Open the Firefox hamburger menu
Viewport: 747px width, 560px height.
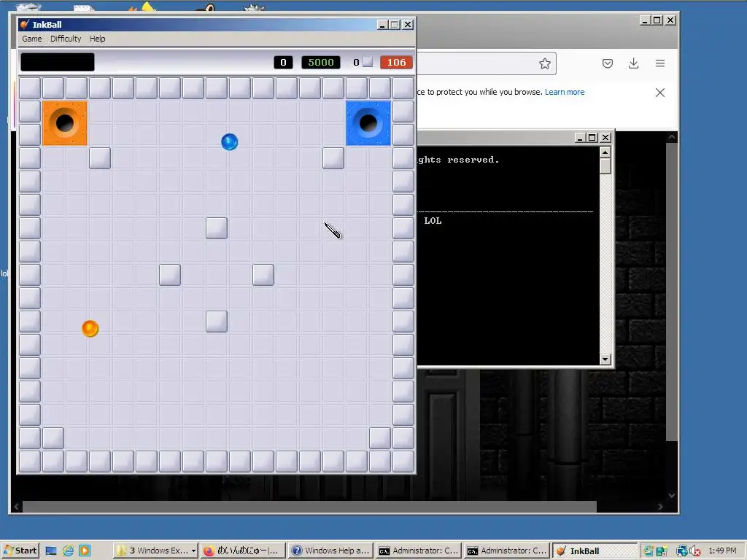click(x=659, y=63)
